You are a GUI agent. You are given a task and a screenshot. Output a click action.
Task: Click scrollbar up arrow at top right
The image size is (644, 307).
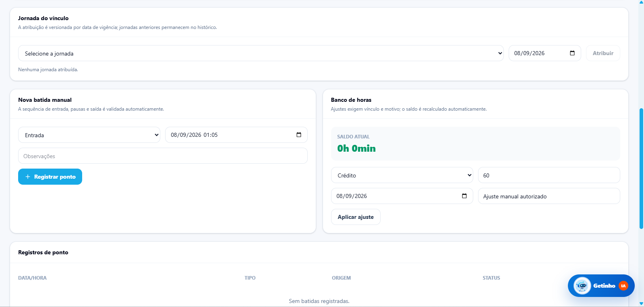(x=641, y=2)
